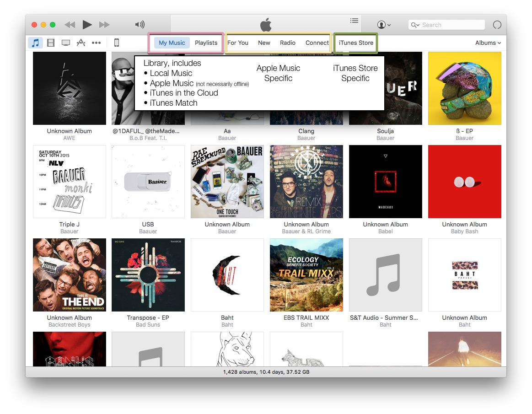
Task: Click the volume speaker icon
Action: [140, 24]
